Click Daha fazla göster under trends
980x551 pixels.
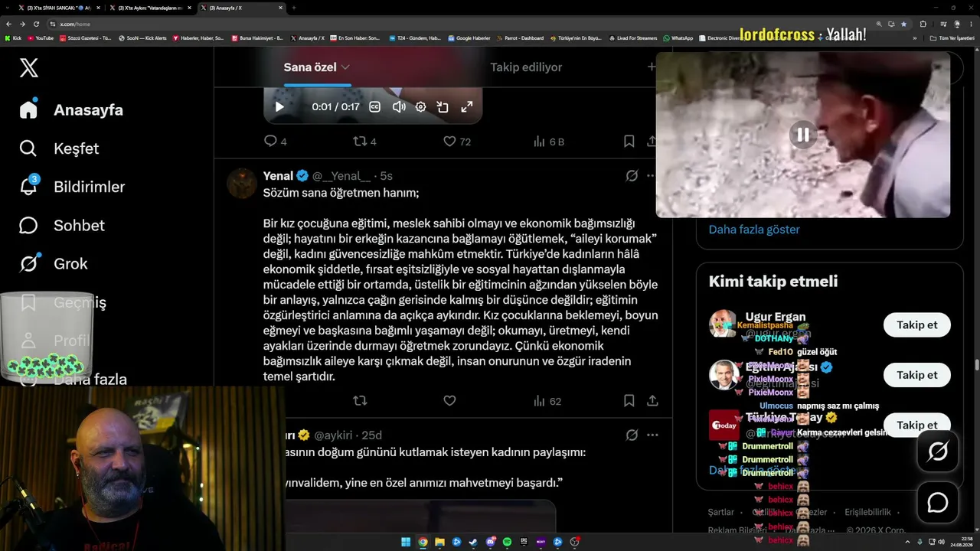click(754, 230)
